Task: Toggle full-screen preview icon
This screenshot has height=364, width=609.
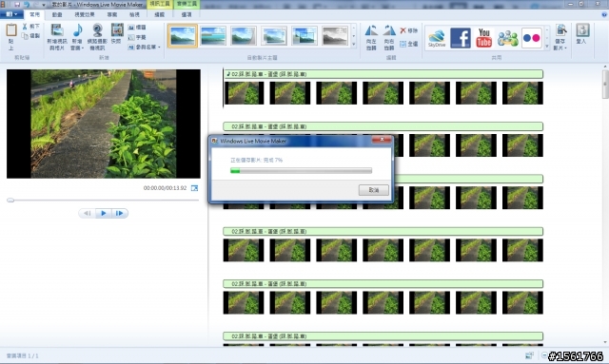Action: point(194,188)
